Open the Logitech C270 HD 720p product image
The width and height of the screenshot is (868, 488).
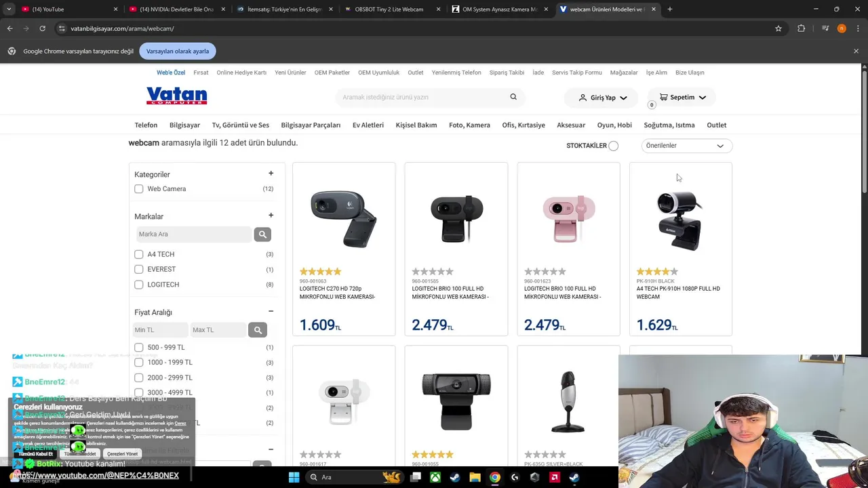point(344,218)
